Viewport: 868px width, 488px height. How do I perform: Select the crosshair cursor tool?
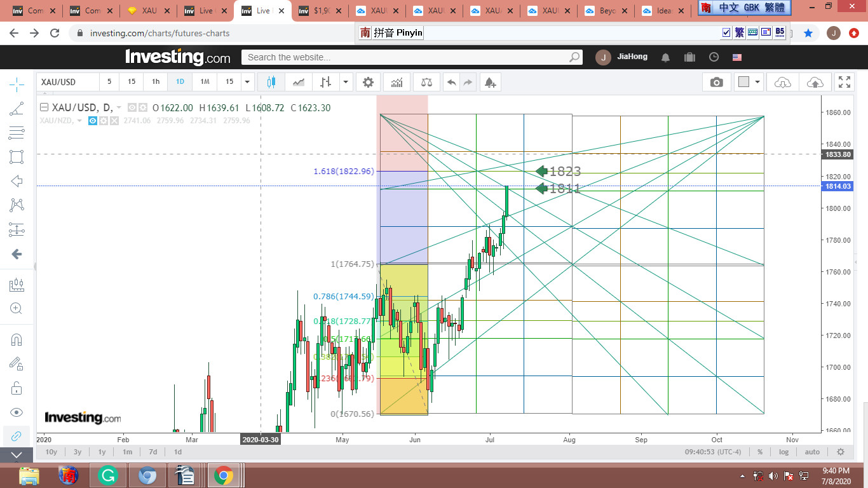[17, 83]
